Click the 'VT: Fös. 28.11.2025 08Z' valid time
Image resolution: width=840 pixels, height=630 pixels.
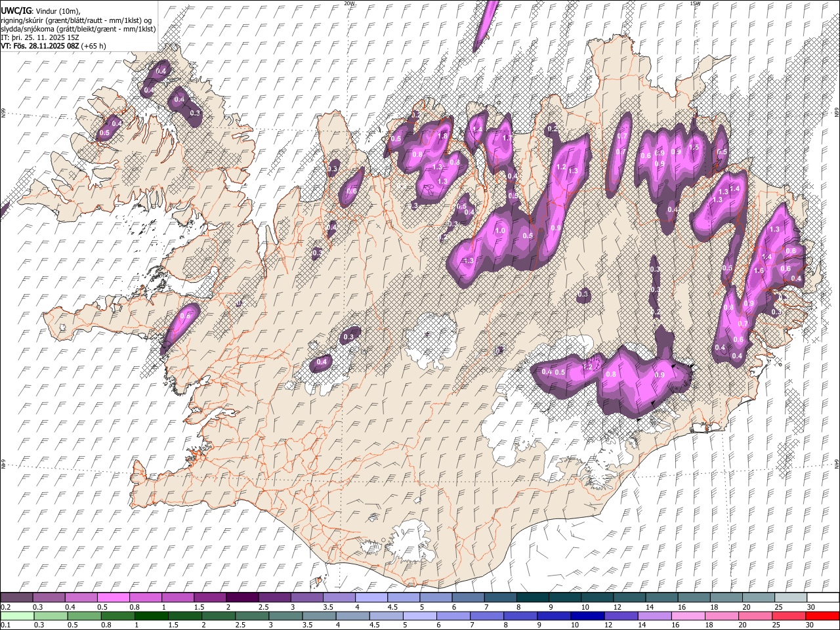tap(40, 46)
